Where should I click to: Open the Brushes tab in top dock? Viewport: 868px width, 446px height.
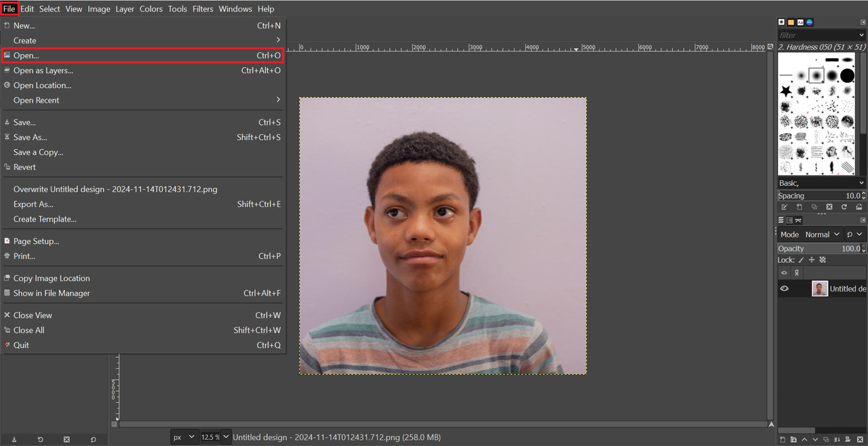[781, 22]
